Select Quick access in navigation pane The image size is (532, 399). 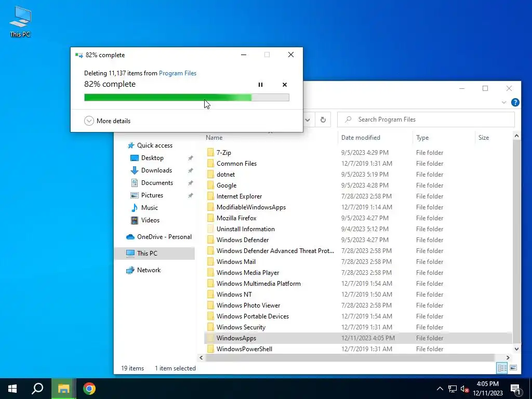pyautogui.click(x=155, y=145)
